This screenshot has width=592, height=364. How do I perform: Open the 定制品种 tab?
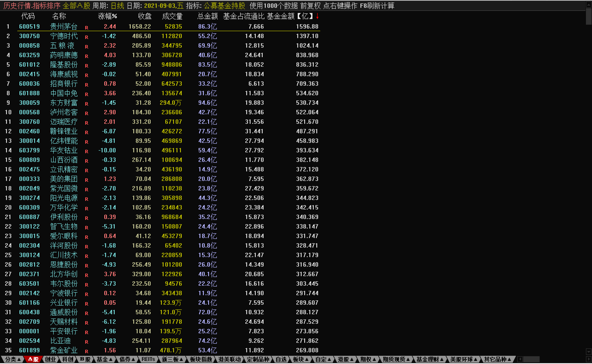pyautogui.click(x=258, y=359)
